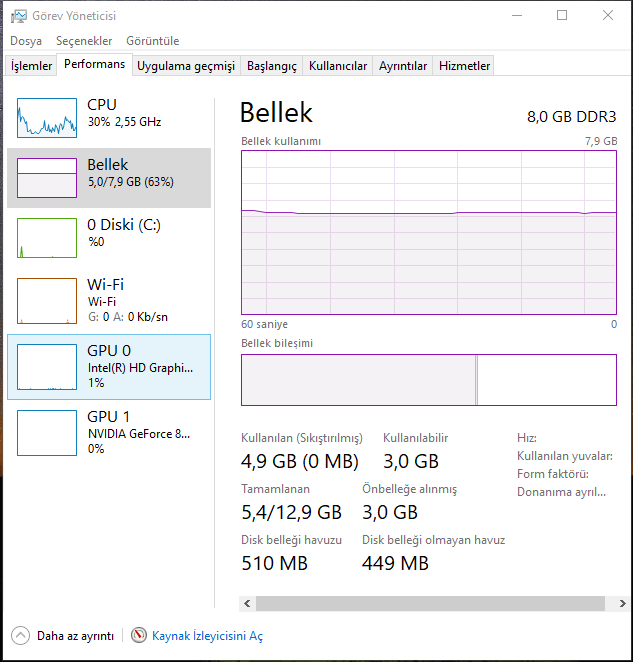Viewport: 633px width, 662px height.
Task: Click the Kaynak İzleyicisi icon
Action: [x=138, y=636]
